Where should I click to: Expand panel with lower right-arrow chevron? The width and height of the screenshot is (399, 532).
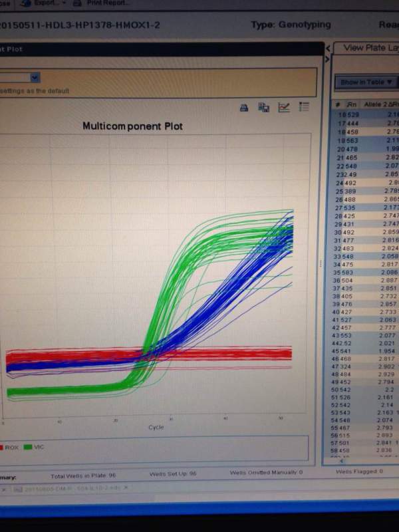(327, 59)
